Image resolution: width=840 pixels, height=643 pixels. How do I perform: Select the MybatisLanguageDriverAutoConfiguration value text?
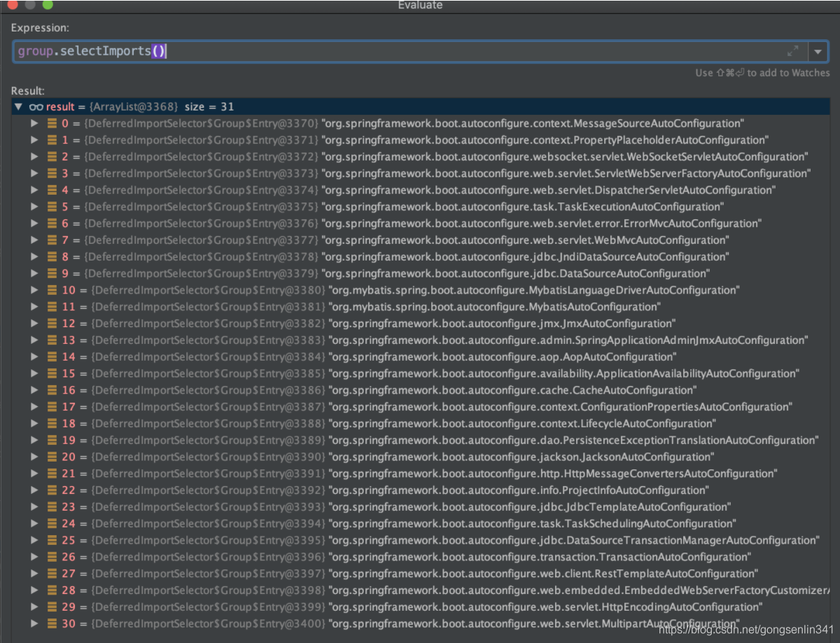tap(534, 291)
